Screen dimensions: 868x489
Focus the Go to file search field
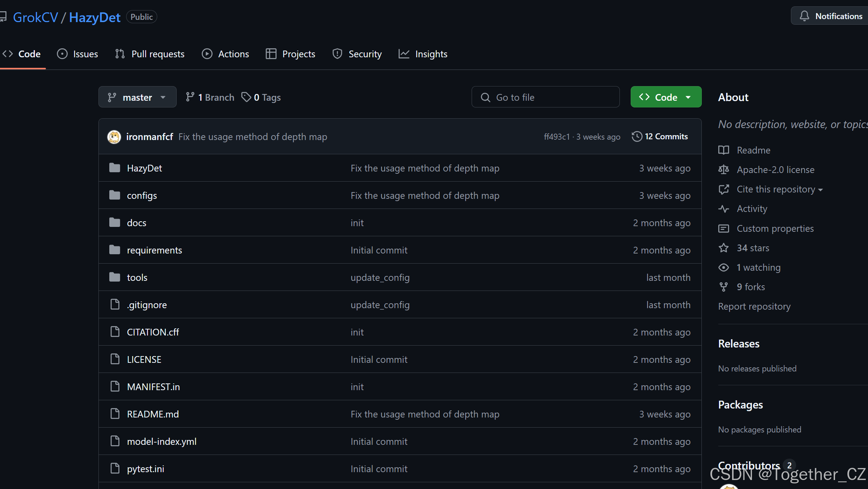click(x=545, y=97)
